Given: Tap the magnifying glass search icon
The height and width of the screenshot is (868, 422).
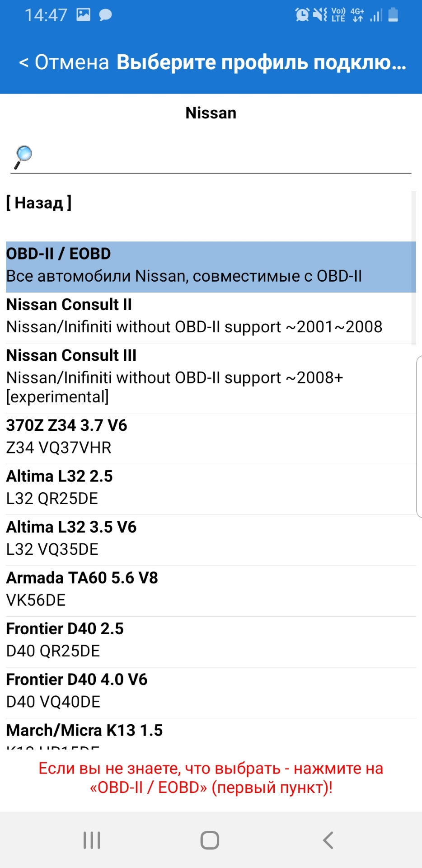Looking at the screenshot, I should click(23, 156).
